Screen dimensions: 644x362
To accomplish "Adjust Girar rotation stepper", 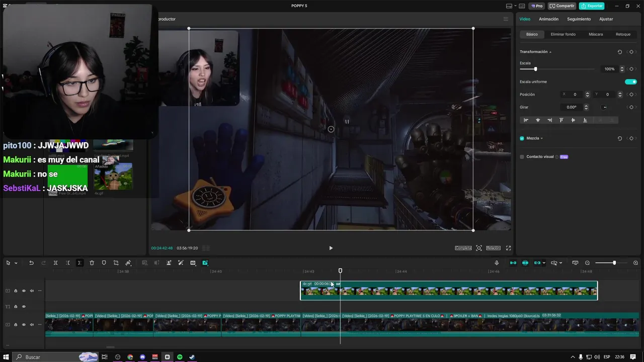I will (586, 107).
